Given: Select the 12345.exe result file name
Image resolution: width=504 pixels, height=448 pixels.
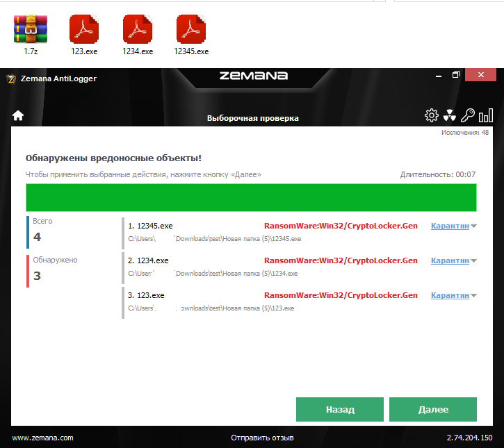Looking at the screenshot, I should pos(155,226).
